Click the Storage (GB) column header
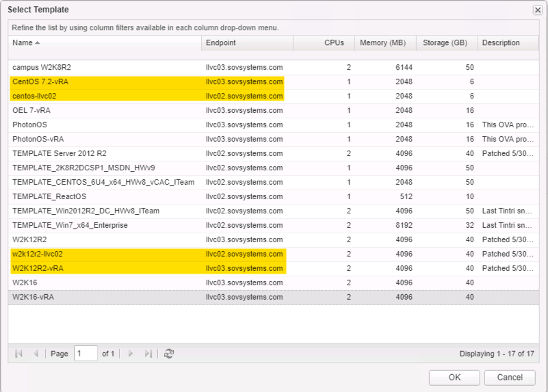The height and width of the screenshot is (392, 548). click(x=445, y=43)
